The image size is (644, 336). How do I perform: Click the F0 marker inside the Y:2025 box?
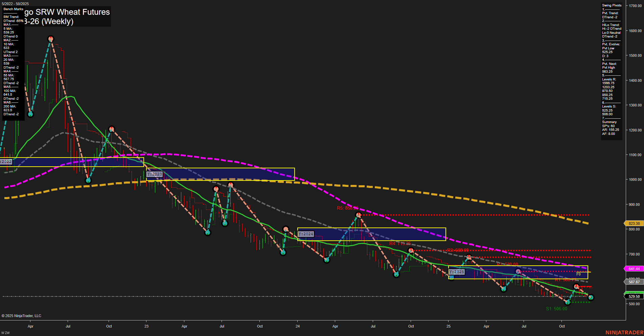(578, 274)
